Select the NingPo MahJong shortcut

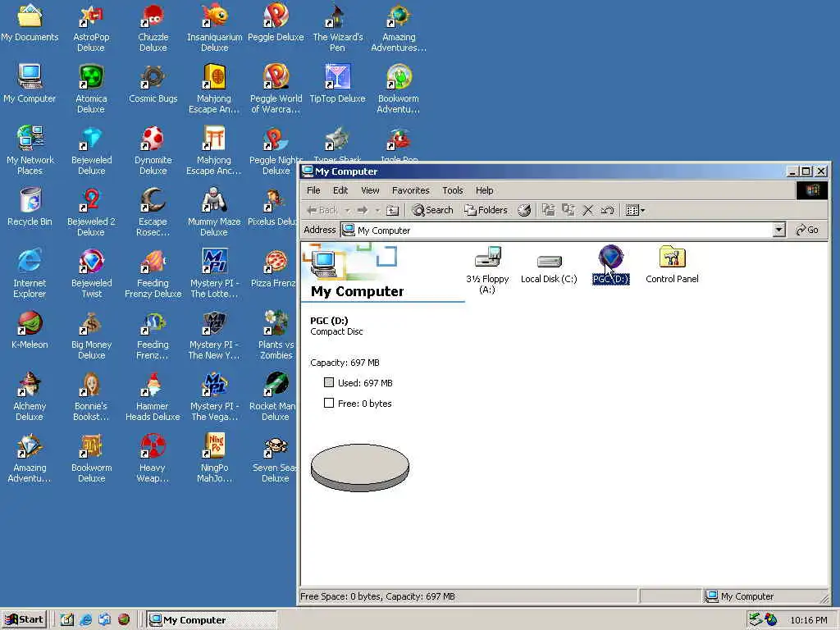[214, 458]
